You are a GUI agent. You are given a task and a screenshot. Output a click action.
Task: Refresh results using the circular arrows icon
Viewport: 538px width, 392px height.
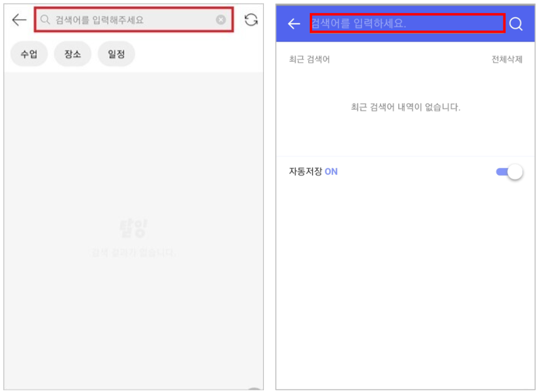(x=251, y=20)
